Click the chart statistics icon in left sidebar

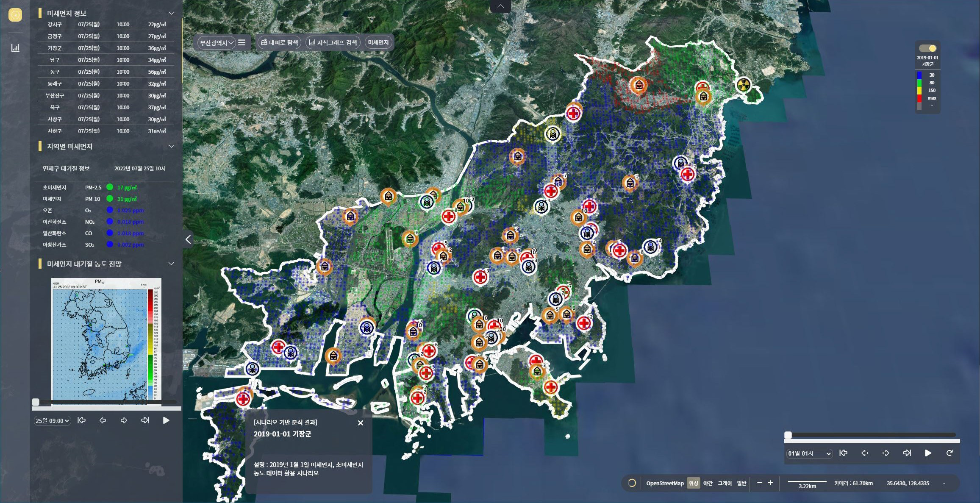tap(15, 48)
